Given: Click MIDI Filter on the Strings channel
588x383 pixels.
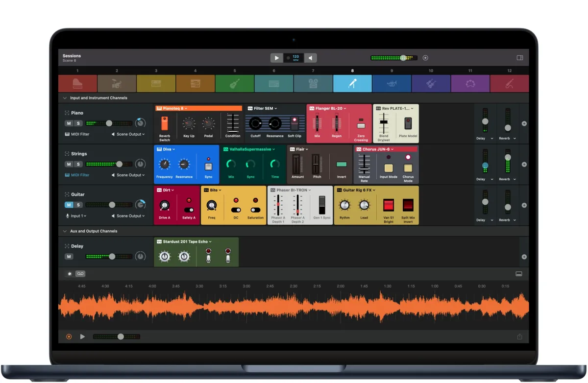Looking at the screenshot, I should pyautogui.click(x=77, y=175).
